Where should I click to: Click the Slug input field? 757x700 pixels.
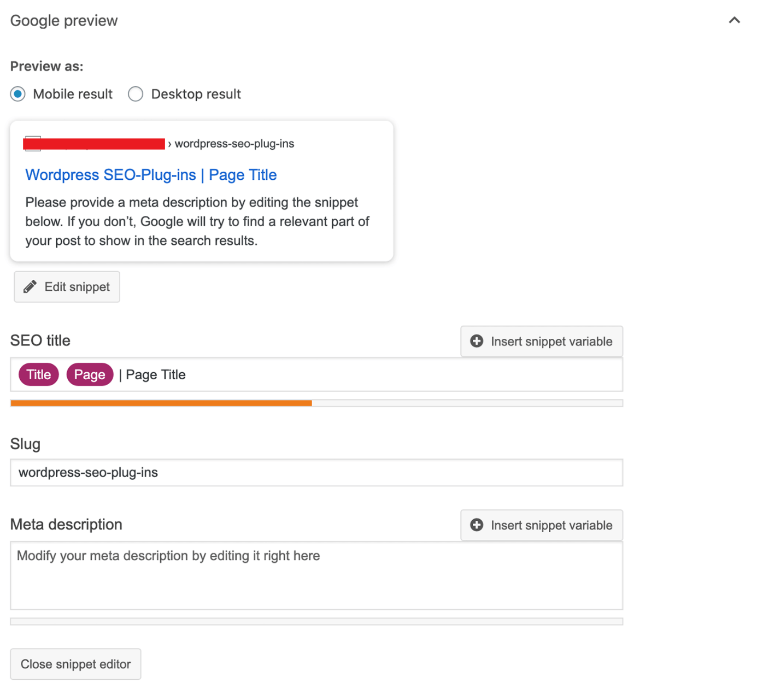316,473
